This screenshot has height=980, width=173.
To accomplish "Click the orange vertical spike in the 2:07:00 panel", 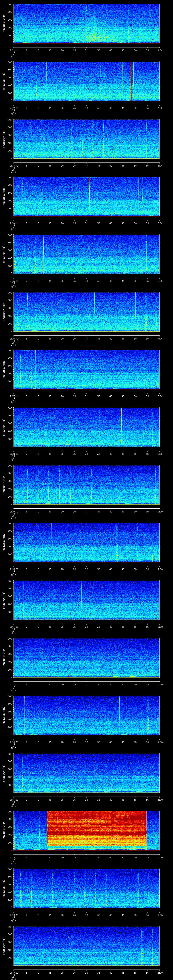I will tap(36, 369).
